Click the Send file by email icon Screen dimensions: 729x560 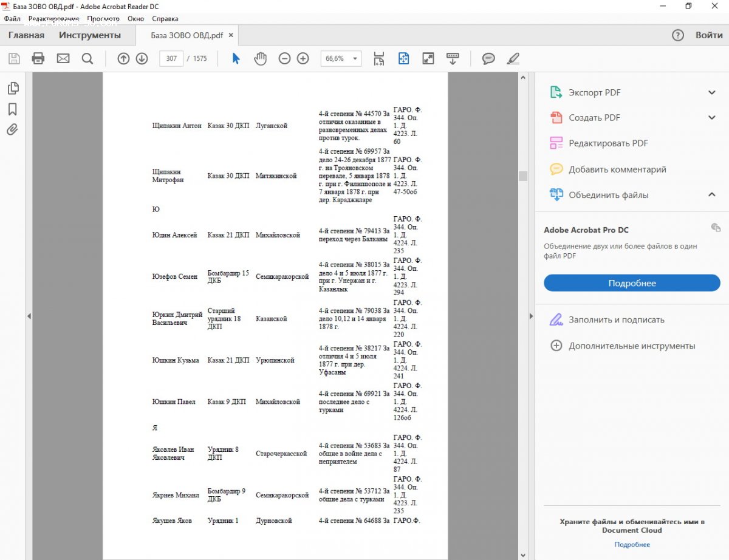[x=63, y=58]
